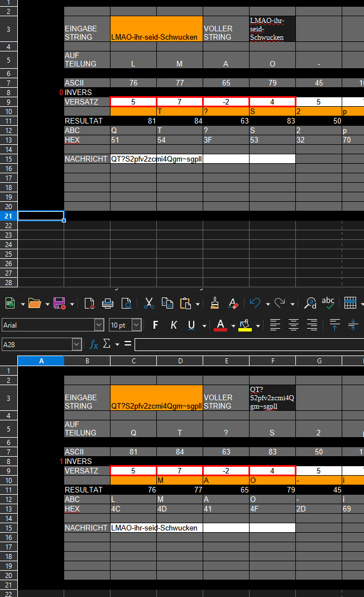Click the equals formula button

pyautogui.click(x=128, y=344)
